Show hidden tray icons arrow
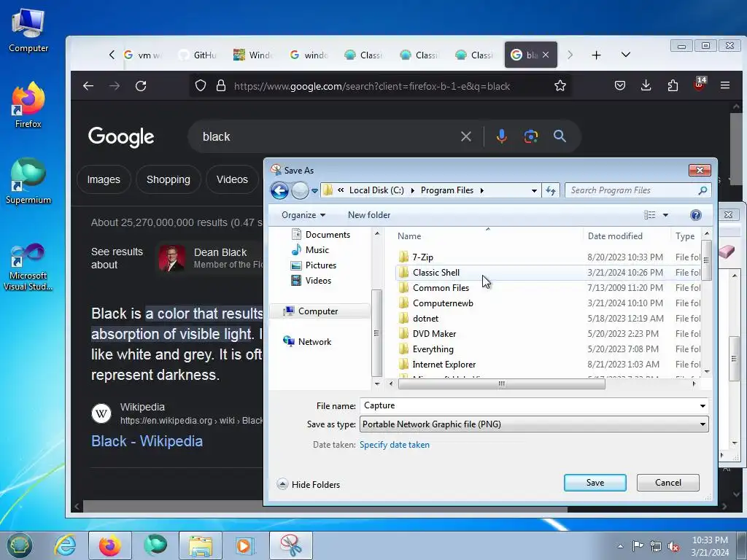This screenshot has width=747, height=560. pyautogui.click(x=620, y=546)
